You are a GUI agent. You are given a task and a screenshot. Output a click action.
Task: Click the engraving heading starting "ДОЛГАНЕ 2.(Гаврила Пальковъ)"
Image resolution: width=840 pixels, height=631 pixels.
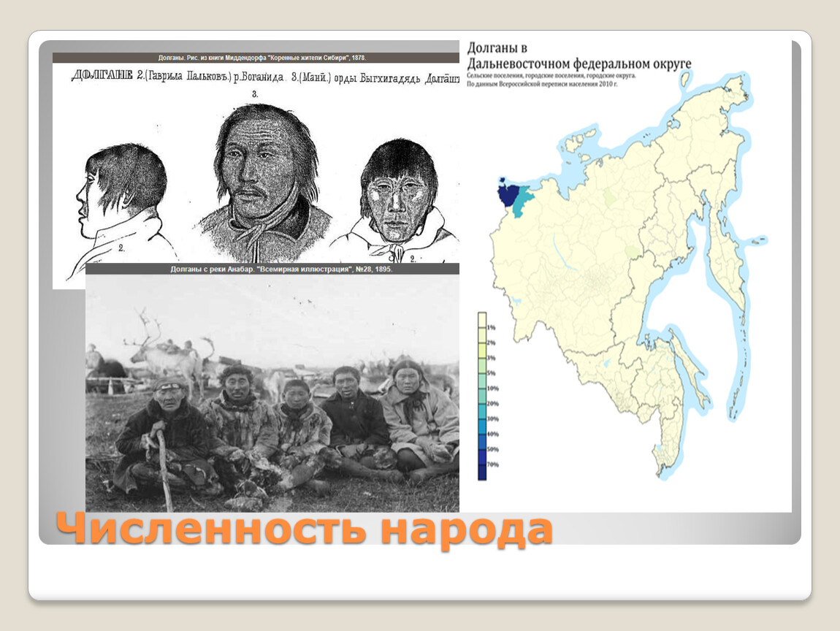tap(265, 77)
